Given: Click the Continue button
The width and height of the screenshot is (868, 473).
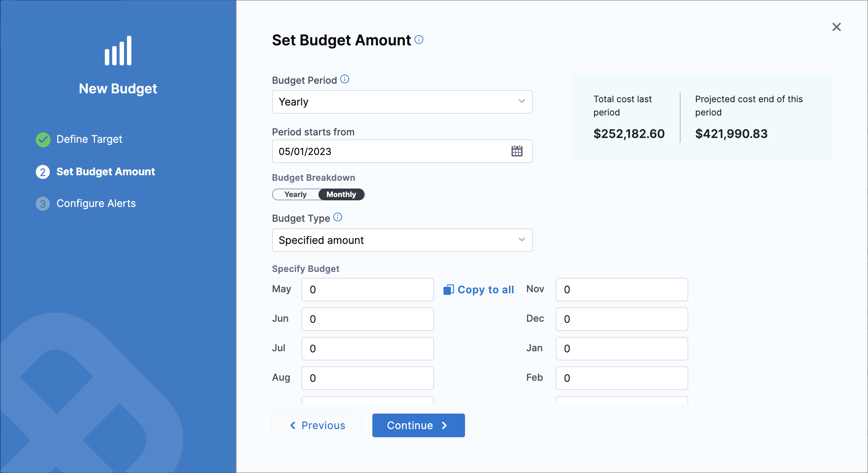Looking at the screenshot, I should 418,425.
